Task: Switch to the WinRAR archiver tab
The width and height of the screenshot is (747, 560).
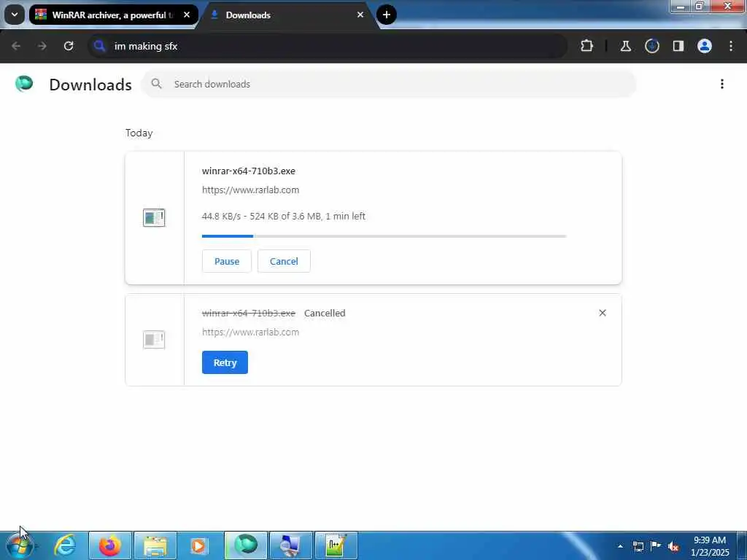Action: pyautogui.click(x=113, y=15)
